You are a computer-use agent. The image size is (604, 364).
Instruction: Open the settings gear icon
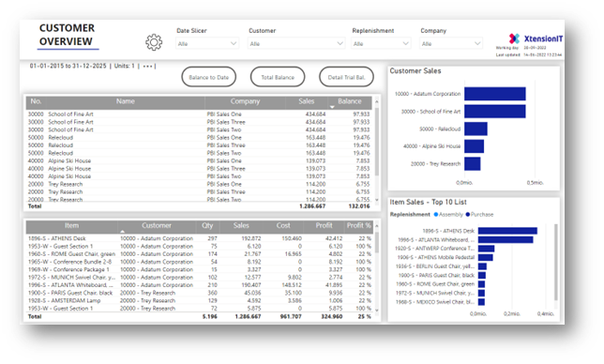[x=154, y=42]
